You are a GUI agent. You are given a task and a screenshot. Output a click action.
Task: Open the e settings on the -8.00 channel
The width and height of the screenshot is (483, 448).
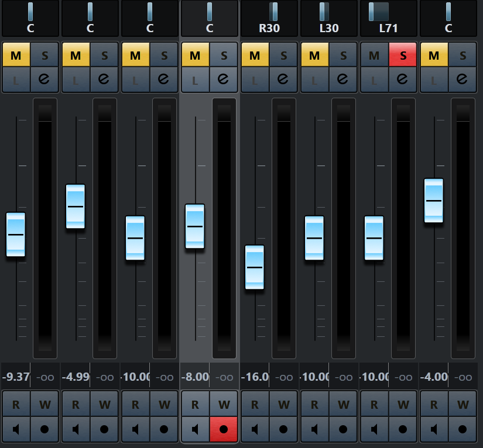(224, 80)
